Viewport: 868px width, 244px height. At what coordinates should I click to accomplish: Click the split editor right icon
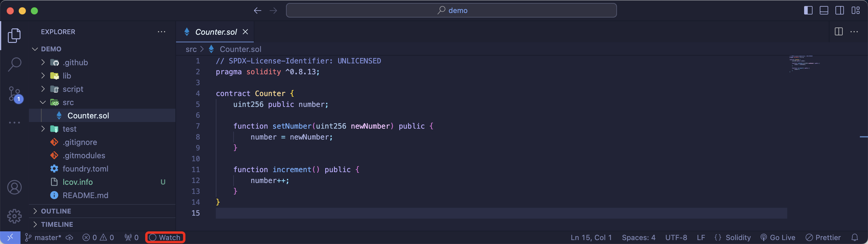[838, 32]
